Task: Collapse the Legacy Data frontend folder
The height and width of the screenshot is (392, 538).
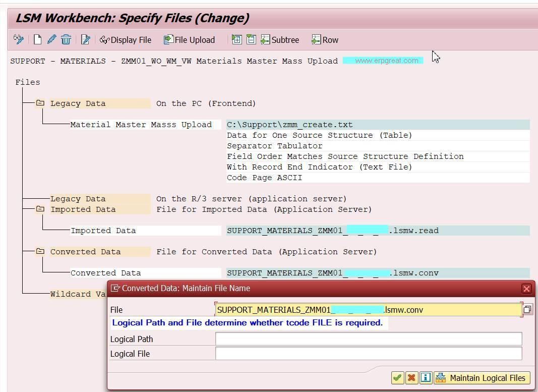Action: [x=40, y=103]
